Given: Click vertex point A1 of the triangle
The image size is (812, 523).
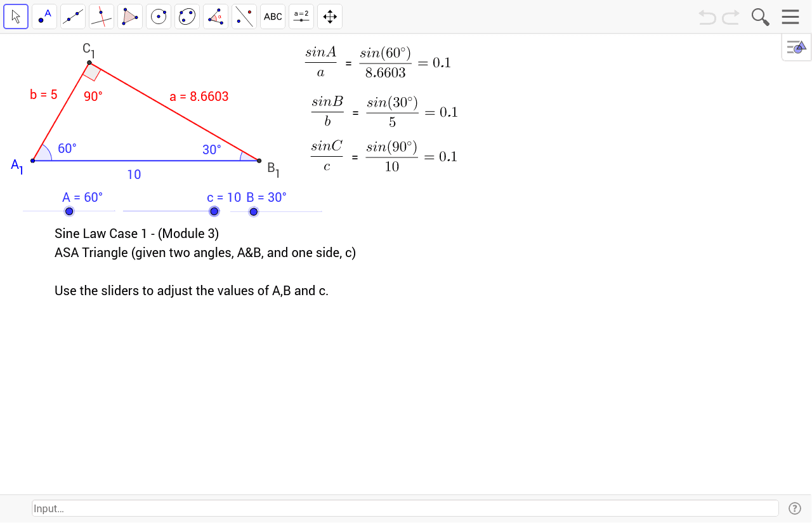Looking at the screenshot, I should [32, 161].
